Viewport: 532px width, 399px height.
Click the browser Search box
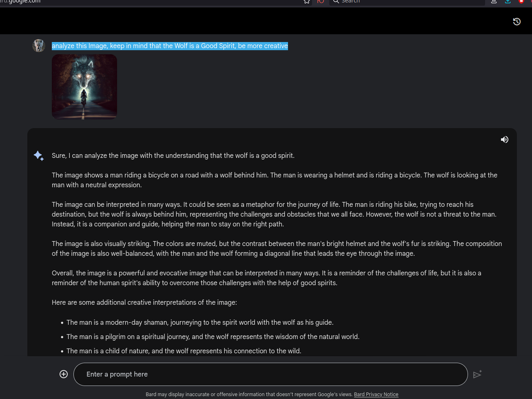[x=406, y=2]
